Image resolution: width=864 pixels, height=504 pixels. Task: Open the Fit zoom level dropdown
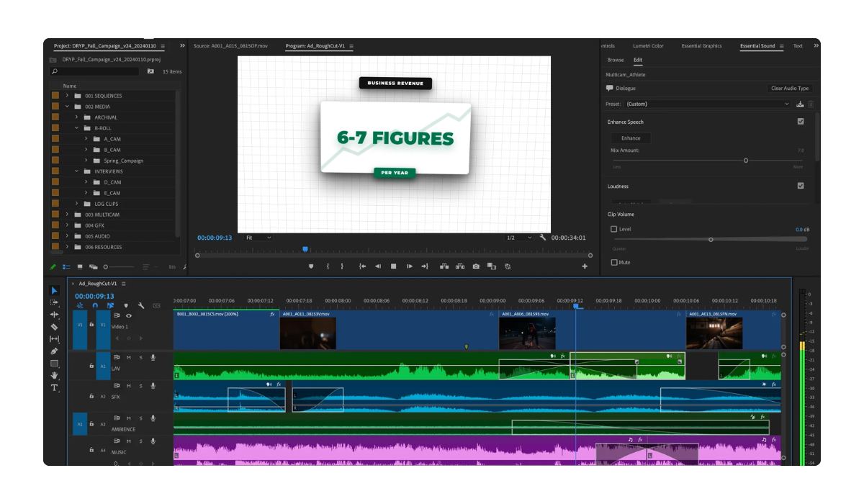pos(258,238)
